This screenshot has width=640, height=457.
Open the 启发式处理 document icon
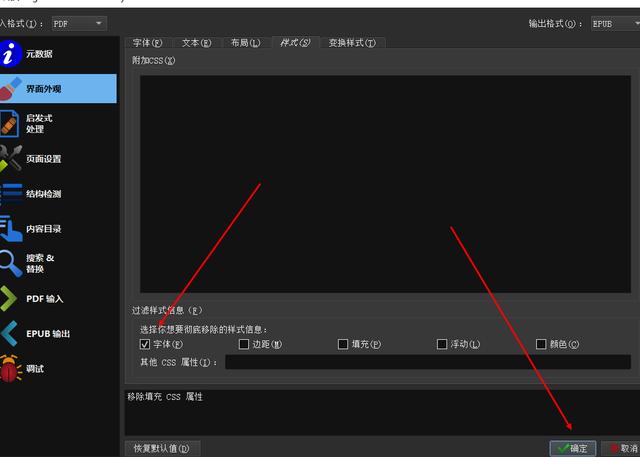tap(9, 124)
